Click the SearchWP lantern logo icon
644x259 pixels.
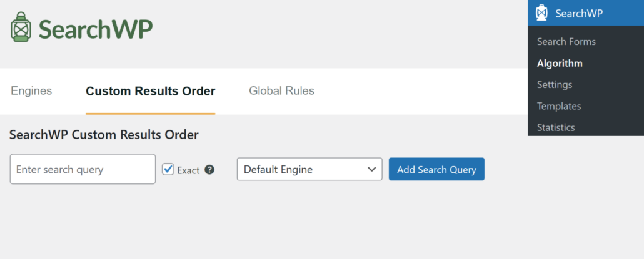tap(21, 27)
